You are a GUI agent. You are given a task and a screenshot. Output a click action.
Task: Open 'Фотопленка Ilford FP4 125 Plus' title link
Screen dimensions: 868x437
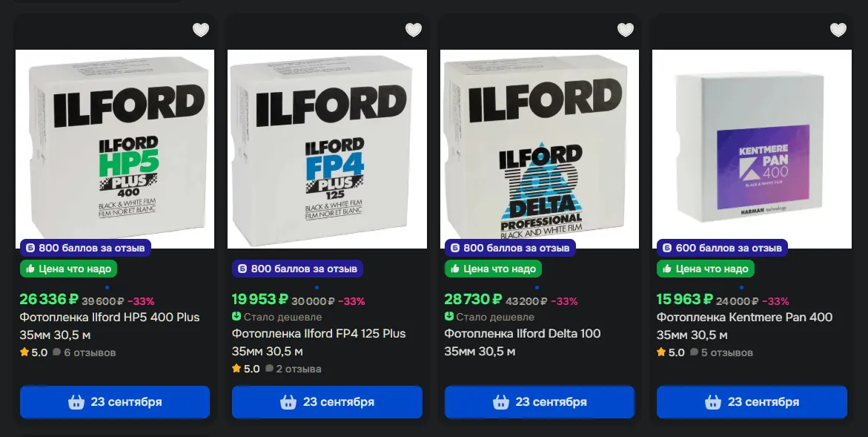pos(319,342)
